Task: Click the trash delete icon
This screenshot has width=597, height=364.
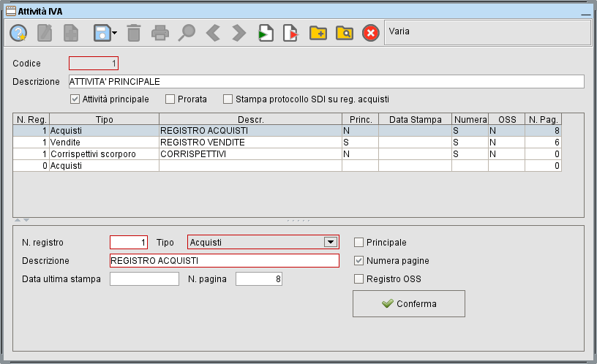Action: click(134, 33)
